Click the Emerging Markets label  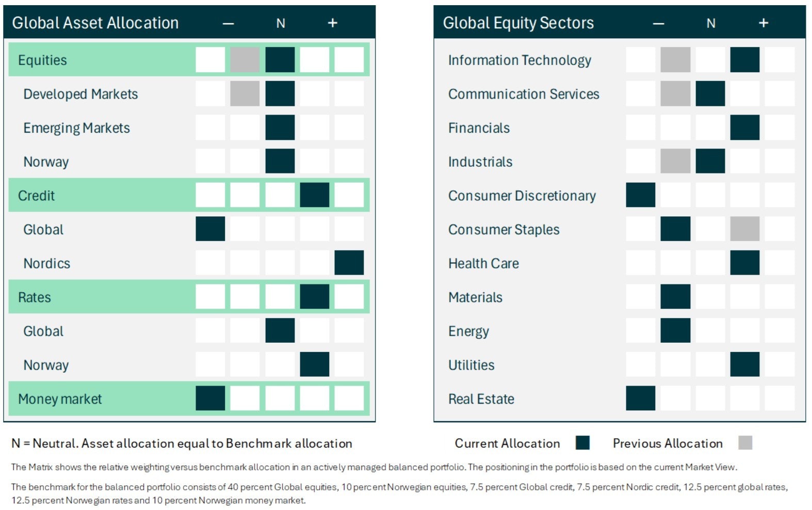(x=76, y=128)
